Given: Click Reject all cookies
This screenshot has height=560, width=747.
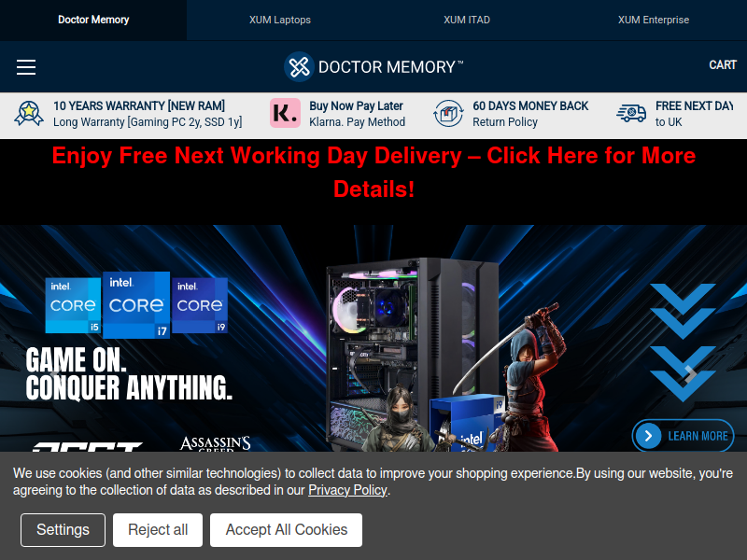Looking at the screenshot, I should [x=158, y=530].
